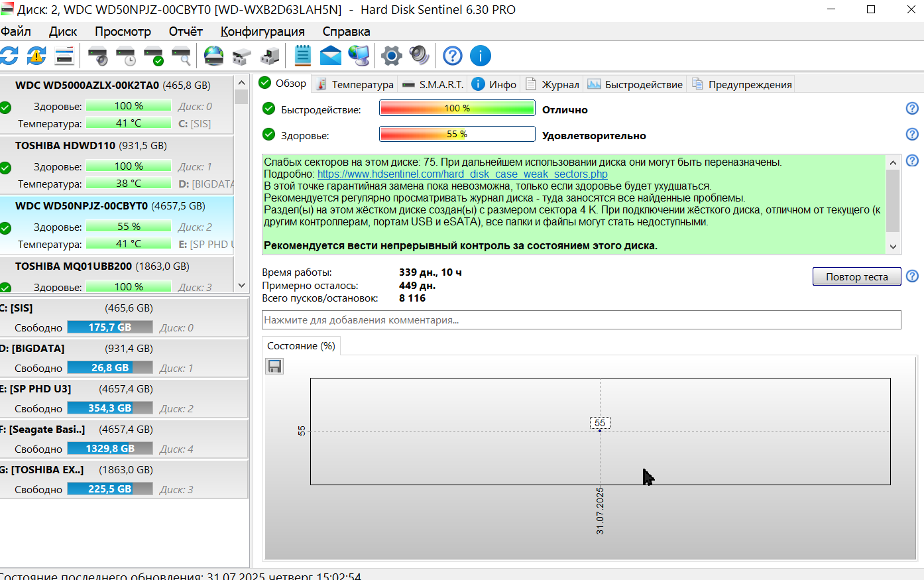The image size is (924, 580).
Task: Open the hdsentinel weak sectors link
Action: coord(463,174)
